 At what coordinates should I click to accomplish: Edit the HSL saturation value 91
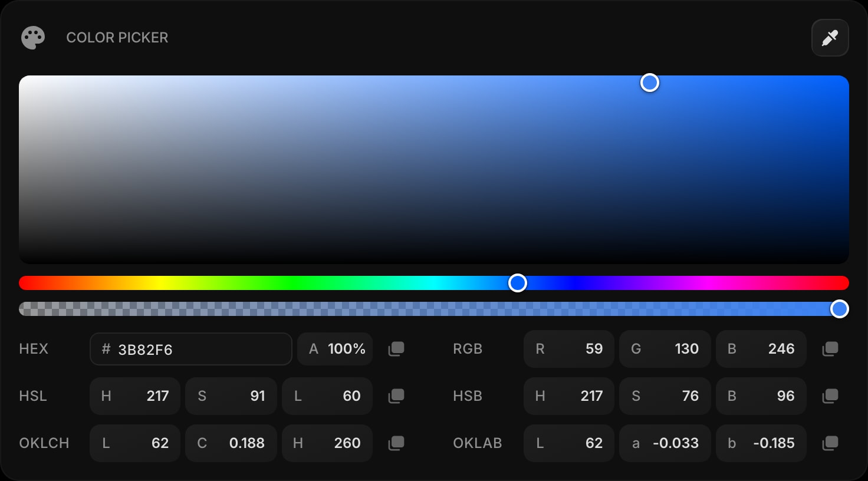[231, 396]
